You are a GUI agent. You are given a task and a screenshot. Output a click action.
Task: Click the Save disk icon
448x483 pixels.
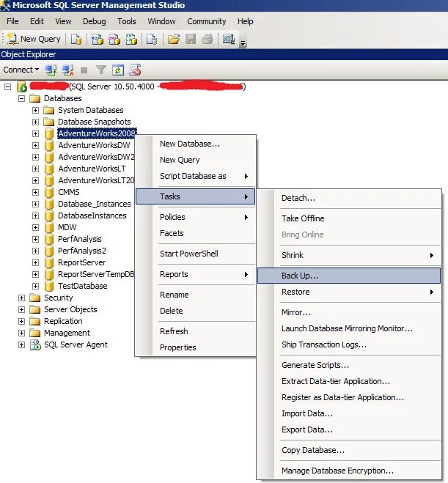pyautogui.click(x=191, y=39)
